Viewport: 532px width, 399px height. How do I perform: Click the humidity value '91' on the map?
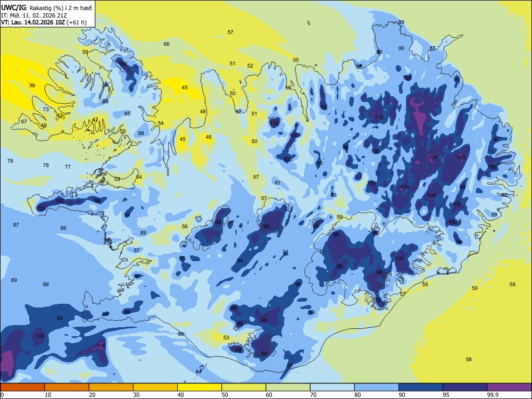(286, 252)
